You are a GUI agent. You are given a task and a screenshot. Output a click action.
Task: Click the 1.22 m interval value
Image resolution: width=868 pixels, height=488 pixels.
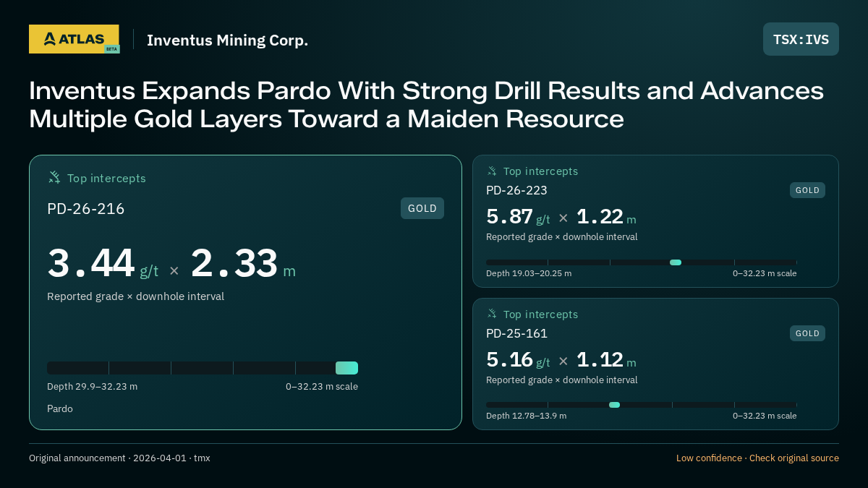tap(606, 217)
